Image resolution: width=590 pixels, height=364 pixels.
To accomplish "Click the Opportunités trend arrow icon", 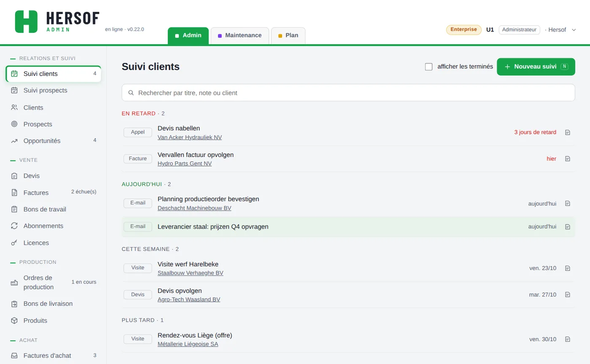I will click(x=14, y=141).
